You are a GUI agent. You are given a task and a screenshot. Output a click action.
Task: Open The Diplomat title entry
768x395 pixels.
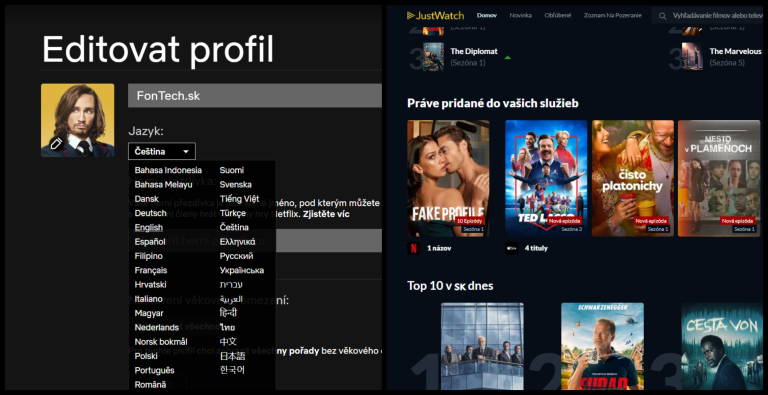click(474, 51)
